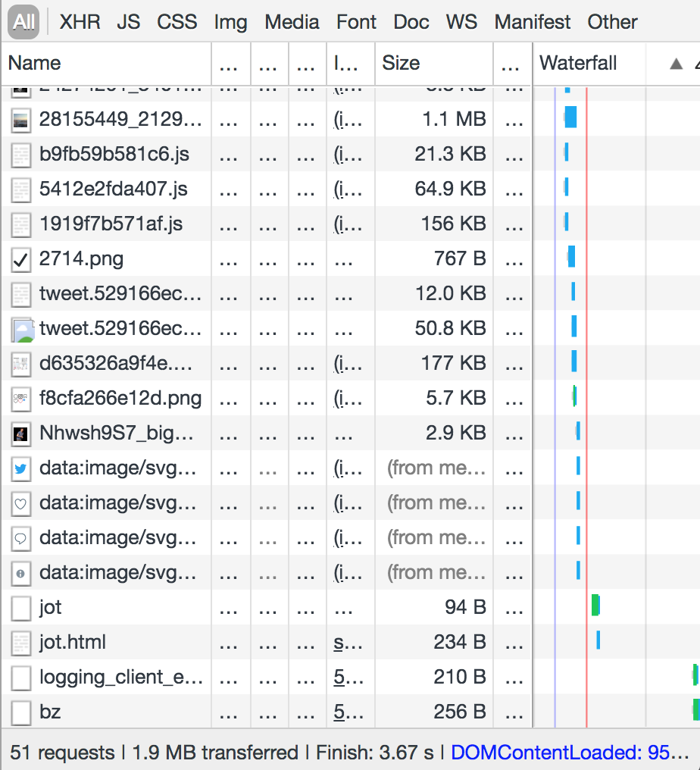This screenshot has width=700, height=770.
Task: Filter requests by XHR
Action: (x=80, y=22)
